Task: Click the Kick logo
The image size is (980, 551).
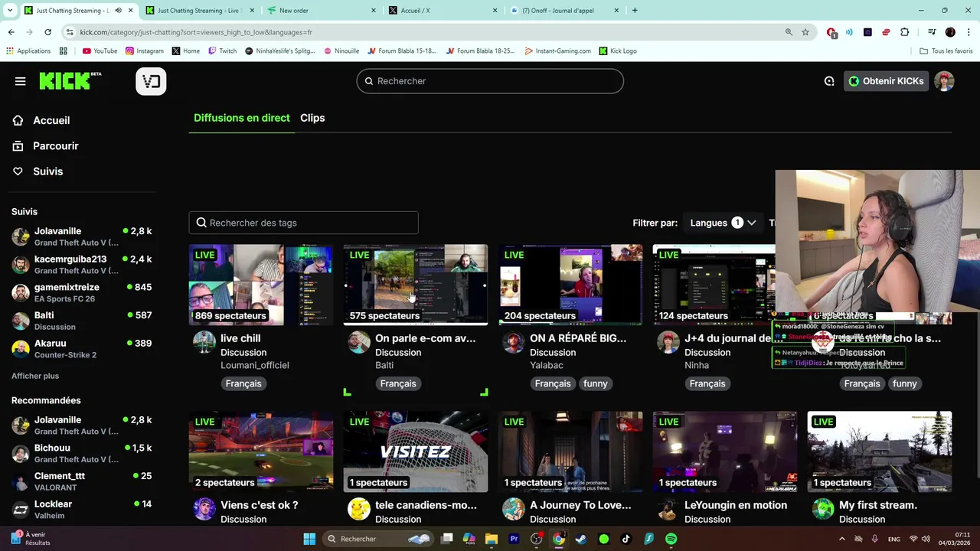Action: [x=70, y=80]
